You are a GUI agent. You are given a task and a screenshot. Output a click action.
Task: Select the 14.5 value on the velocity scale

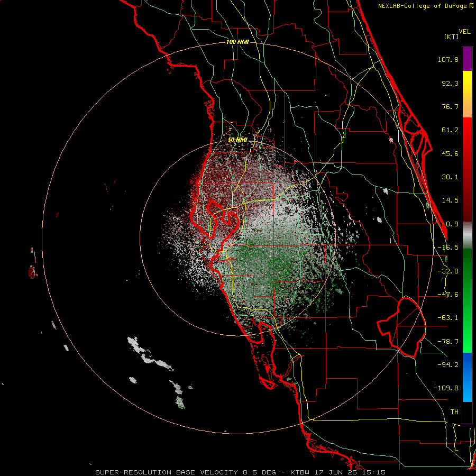[450, 200]
